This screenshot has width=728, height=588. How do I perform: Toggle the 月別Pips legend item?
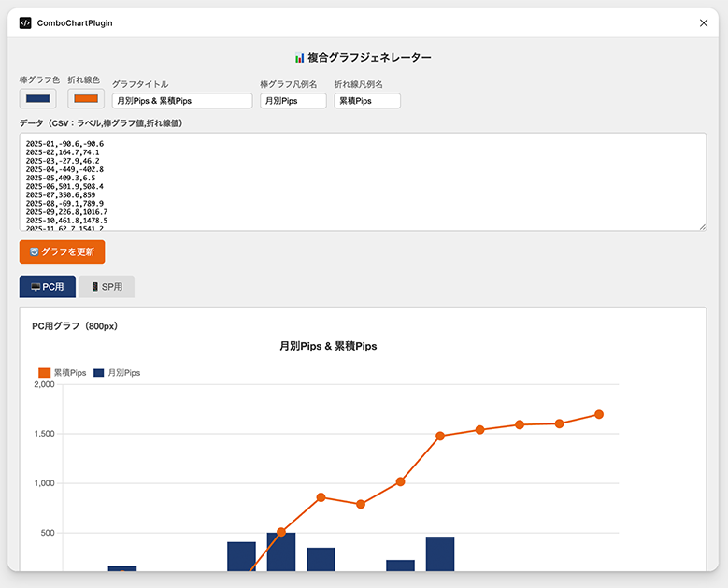click(x=117, y=373)
